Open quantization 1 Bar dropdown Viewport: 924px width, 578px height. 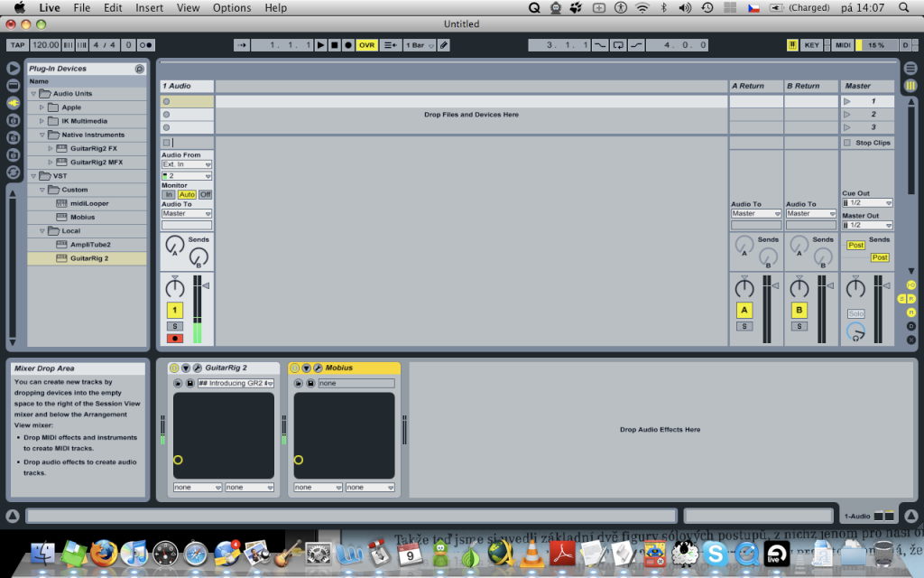tap(420, 45)
